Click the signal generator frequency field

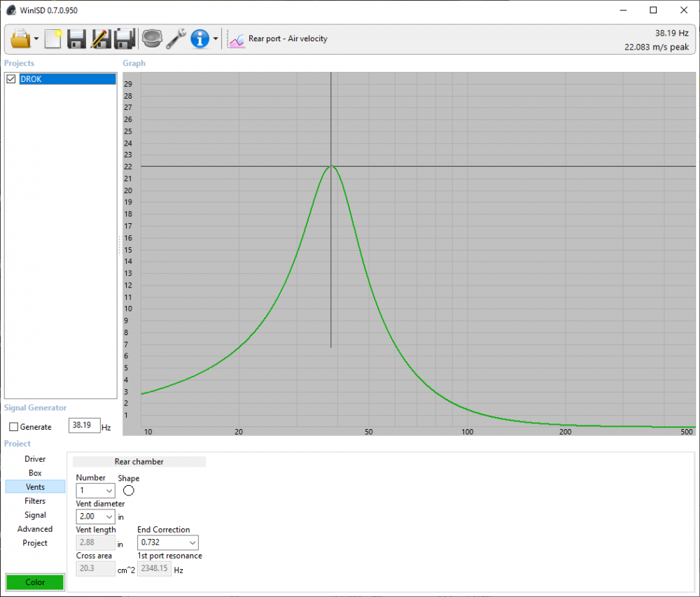(x=84, y=426)
